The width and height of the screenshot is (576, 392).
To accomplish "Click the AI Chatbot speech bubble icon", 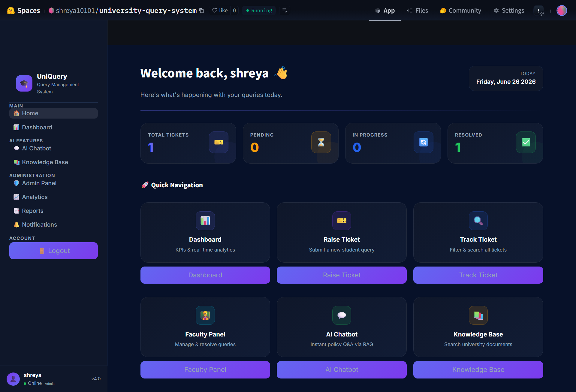I will click(x=342, y=315).
